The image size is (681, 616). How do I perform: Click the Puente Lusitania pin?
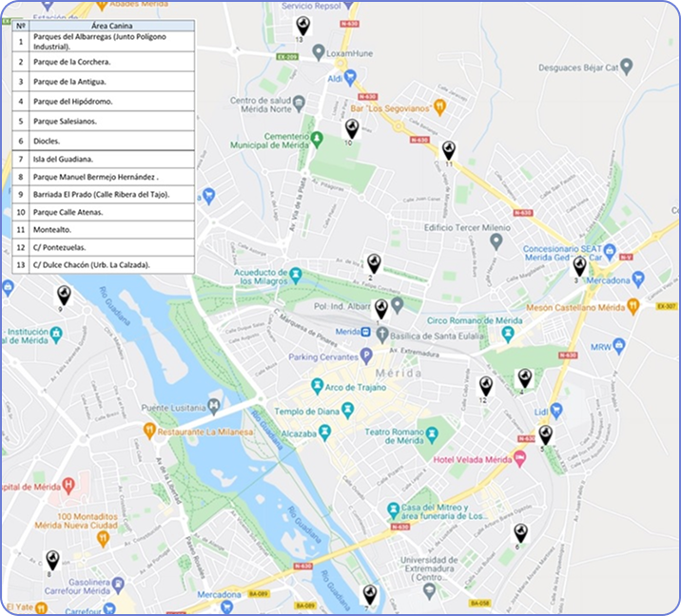[214, 406]
